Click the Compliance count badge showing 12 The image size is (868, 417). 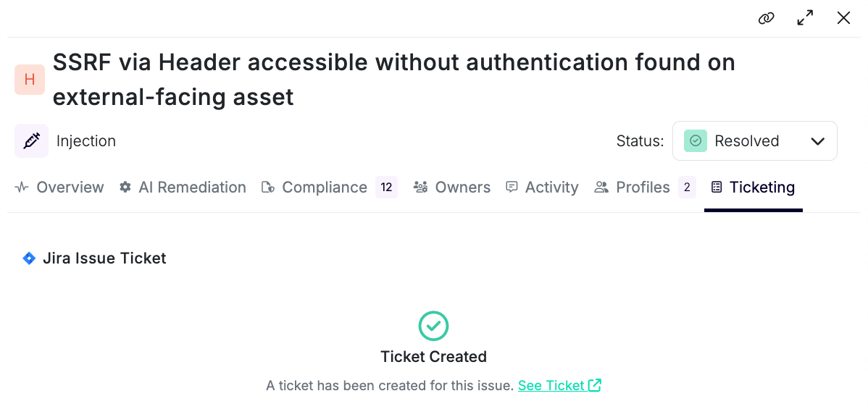click(x=386, y=188)
